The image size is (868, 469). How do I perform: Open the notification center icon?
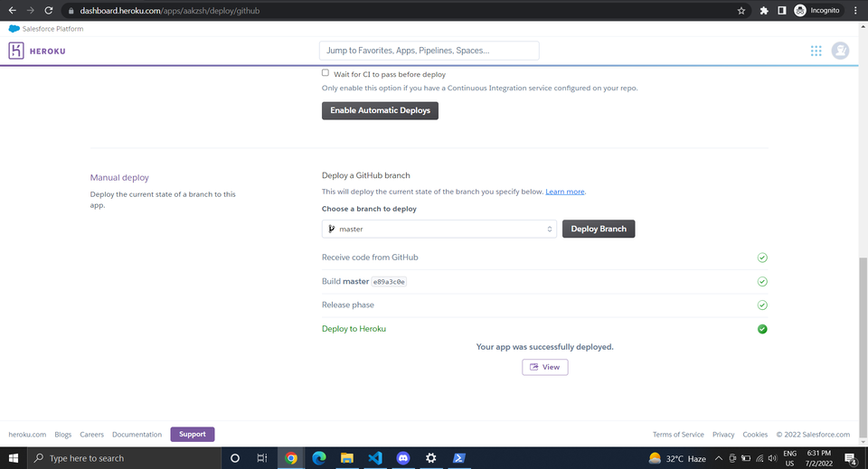[x=850, y=458]
